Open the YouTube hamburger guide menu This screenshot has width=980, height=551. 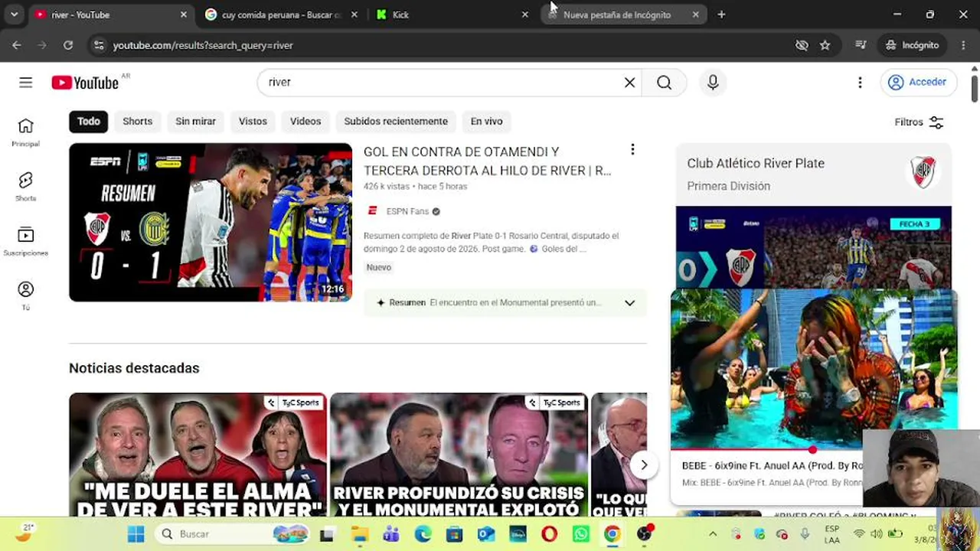pos(26,83)
